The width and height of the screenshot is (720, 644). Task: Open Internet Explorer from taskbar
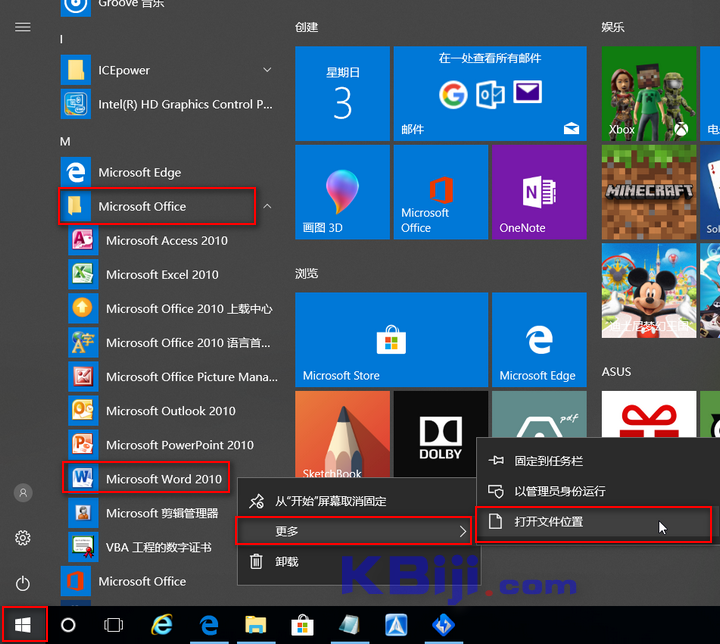(162, 625)
